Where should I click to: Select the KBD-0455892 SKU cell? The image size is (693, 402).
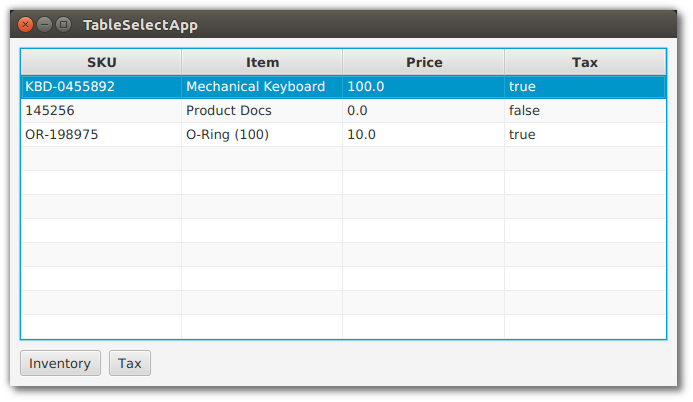70,87
